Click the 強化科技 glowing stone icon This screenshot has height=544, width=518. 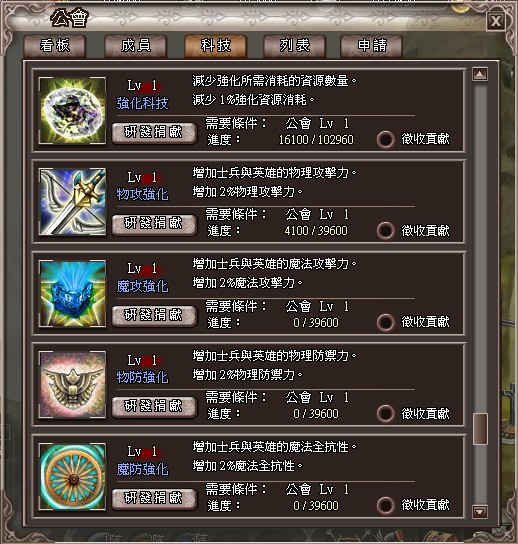coord(72,110)
